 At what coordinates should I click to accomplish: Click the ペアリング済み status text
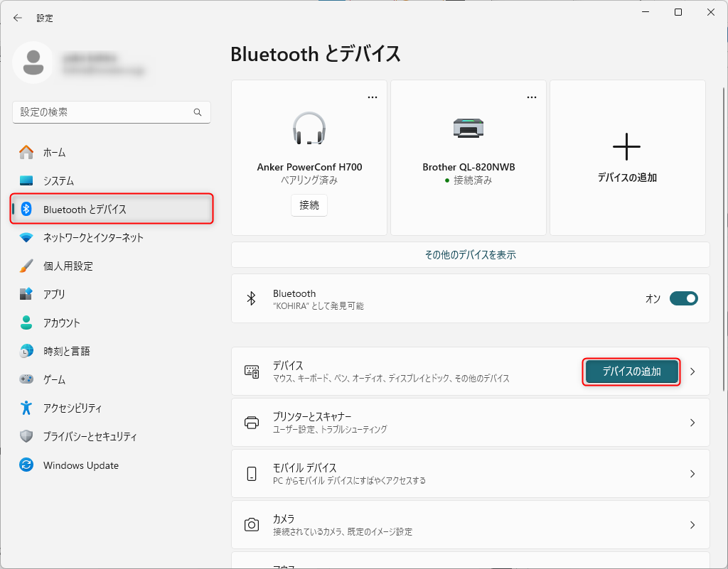point(309,180)
